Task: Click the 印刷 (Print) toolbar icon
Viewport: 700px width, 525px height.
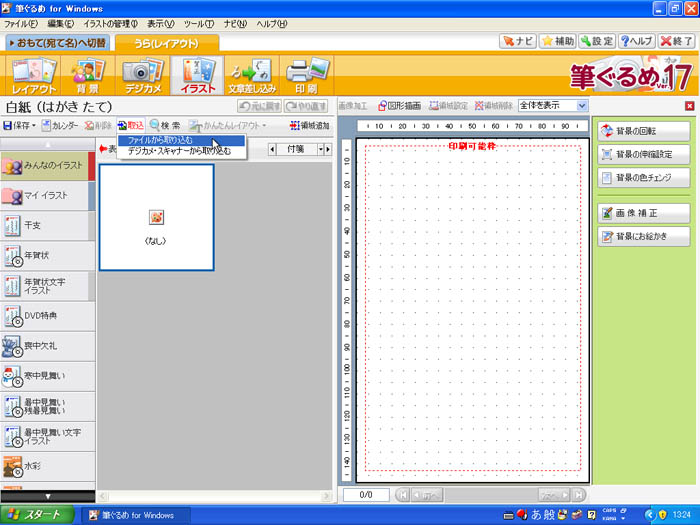Action: (306, 75)
